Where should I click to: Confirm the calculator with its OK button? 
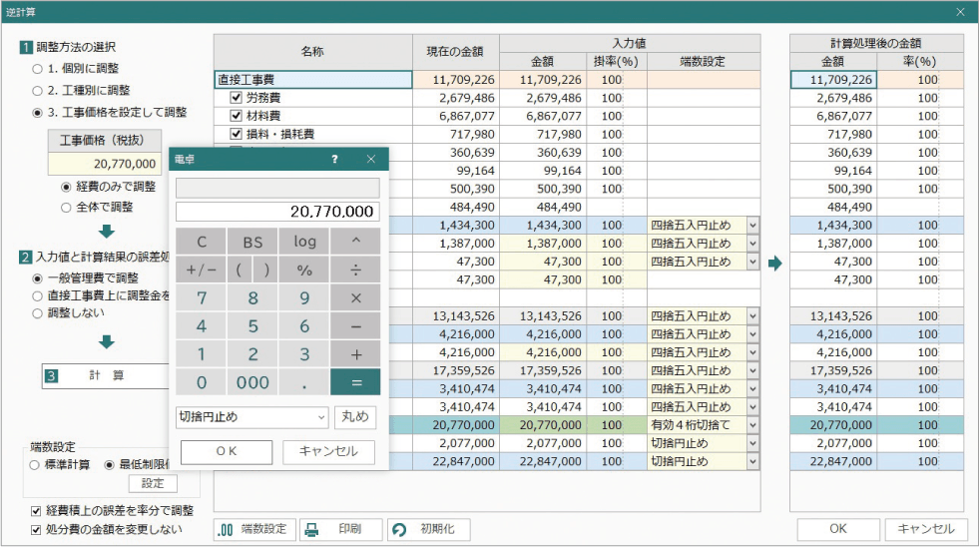[227, 451]
